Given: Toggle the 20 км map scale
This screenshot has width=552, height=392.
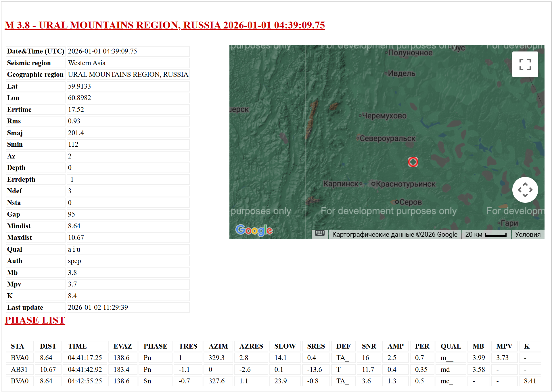Looking at the screenshot, I should point(486,234).
